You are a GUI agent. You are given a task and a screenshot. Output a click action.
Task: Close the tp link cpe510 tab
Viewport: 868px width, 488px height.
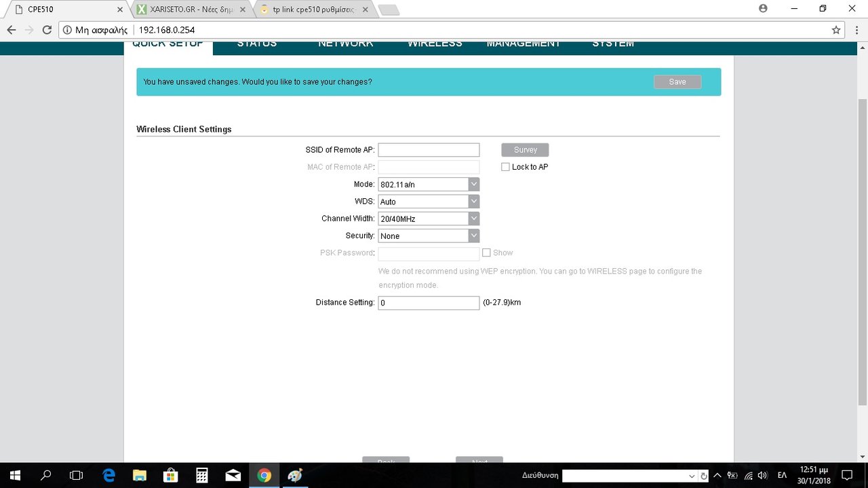[366, 10]
